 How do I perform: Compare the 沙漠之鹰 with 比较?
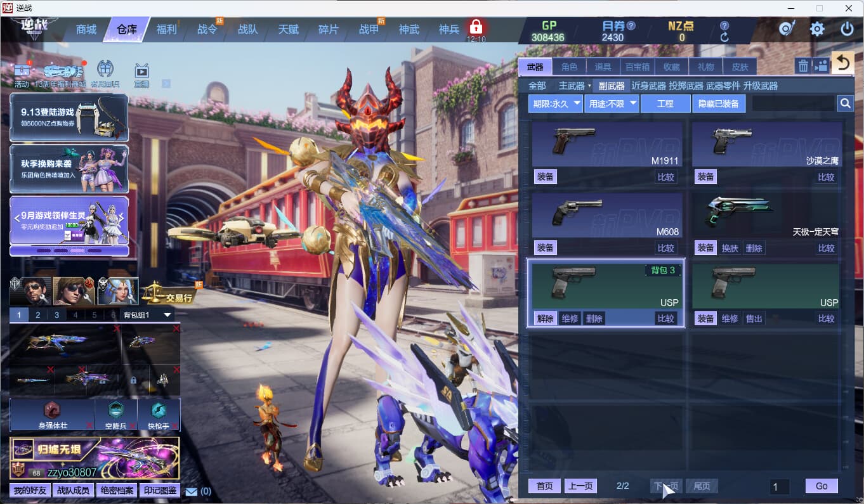(826, 177)
